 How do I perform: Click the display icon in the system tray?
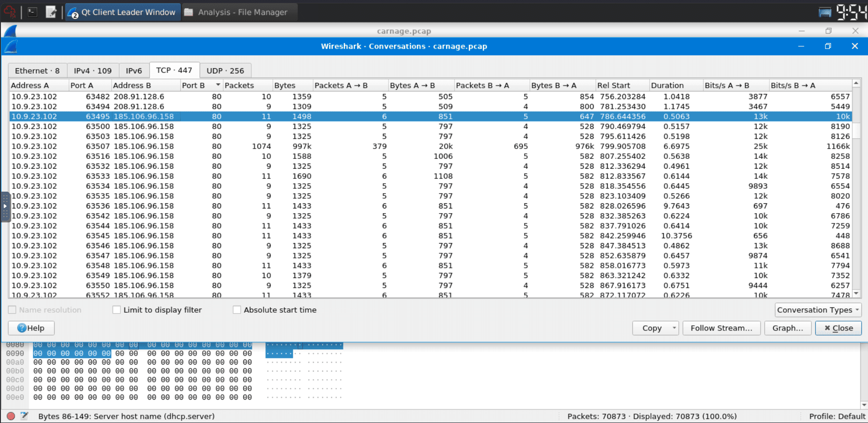pos(825,12)
